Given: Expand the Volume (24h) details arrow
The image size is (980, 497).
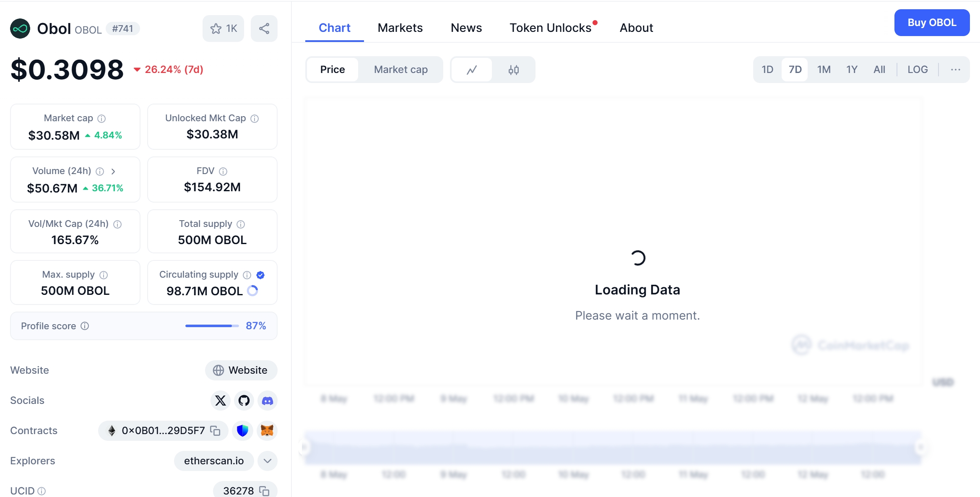Looking at the screenshot, I should pos(113,171).
